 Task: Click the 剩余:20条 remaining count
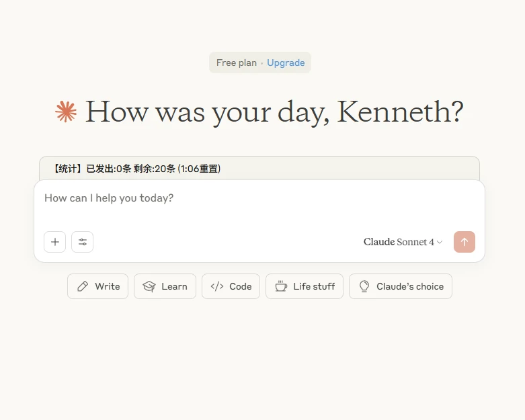click(x=154, y=169)
